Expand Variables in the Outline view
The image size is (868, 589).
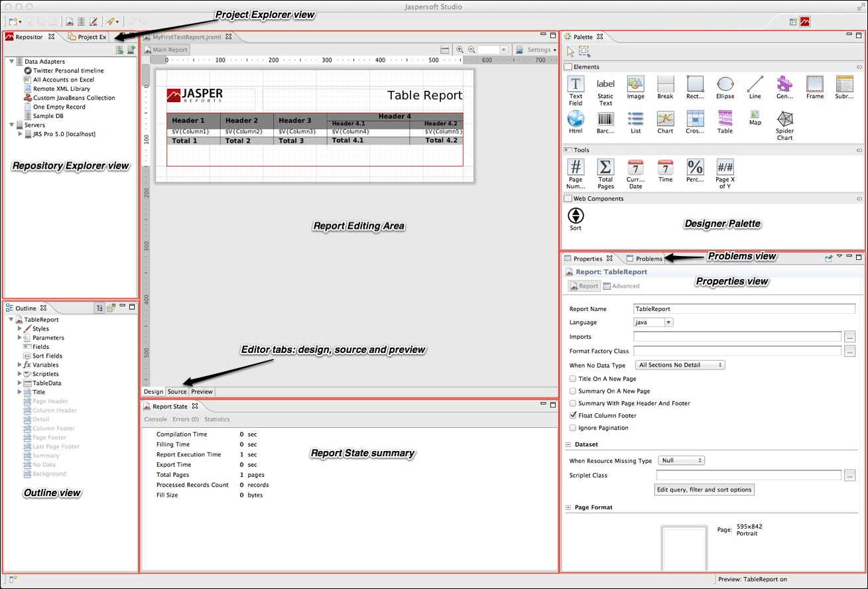pos(21,365)
